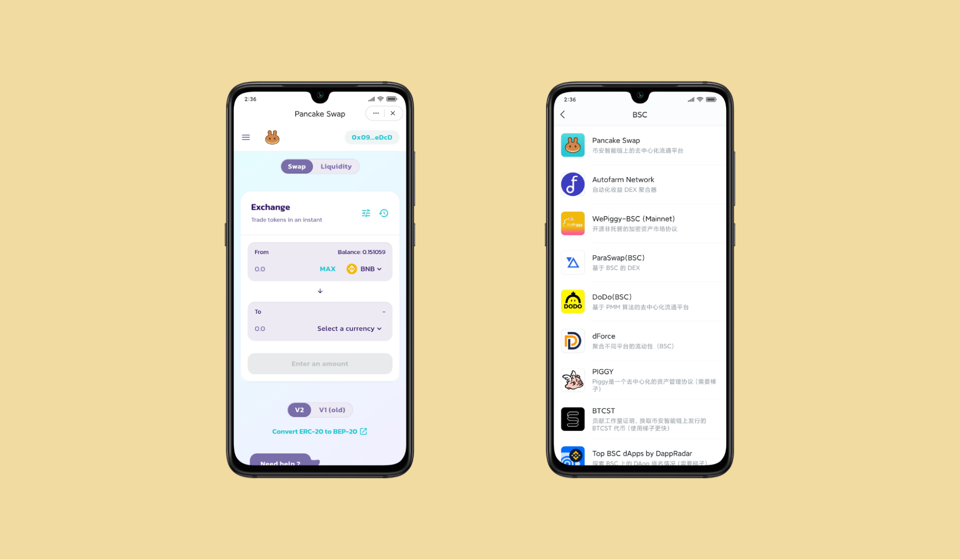The height and width of the screenshot is (560, 960).
Task: Select a currency in To field
Action: (x=350, y=328)
